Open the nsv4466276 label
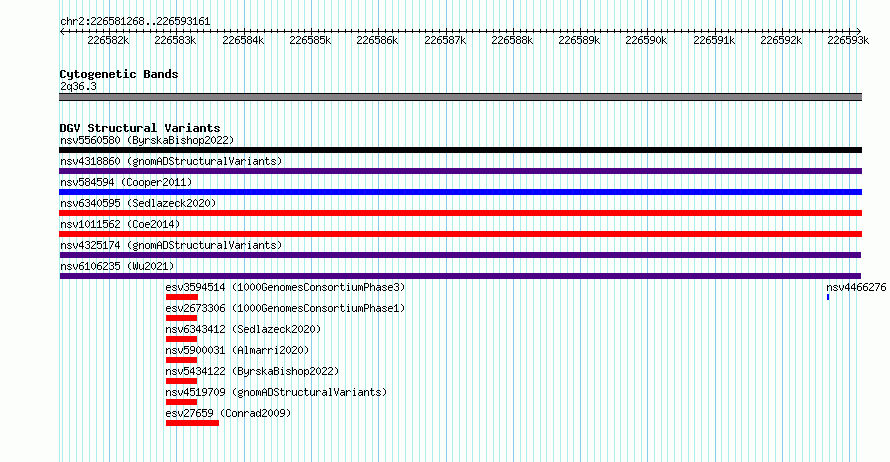The width and height of the screenshot is (890, 462). 856,287
